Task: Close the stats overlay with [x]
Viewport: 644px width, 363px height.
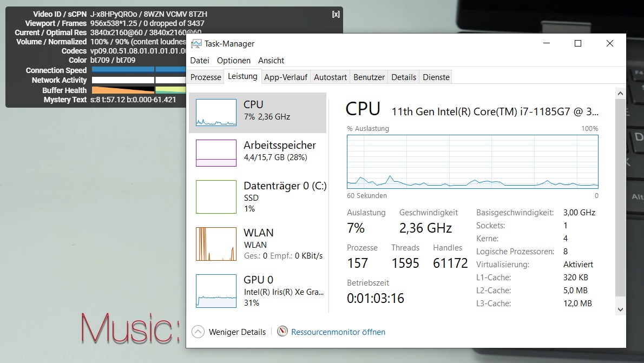Action: (x=336, y=14)
